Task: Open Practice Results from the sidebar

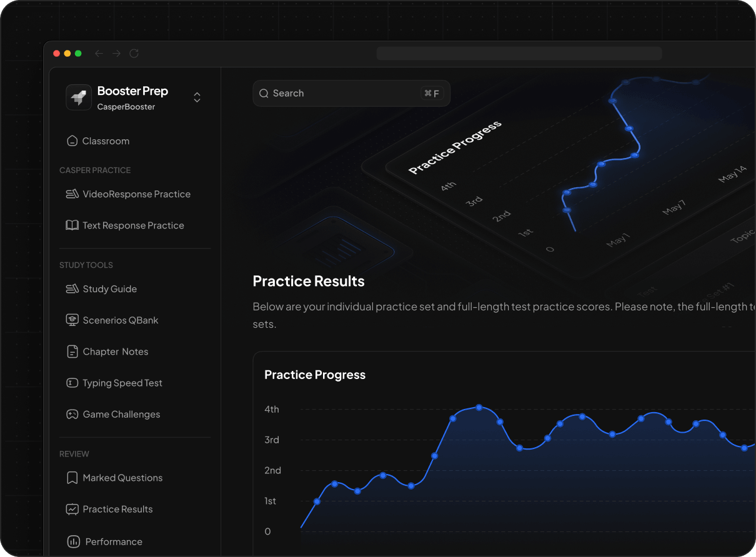Action: tap(117, 509)
